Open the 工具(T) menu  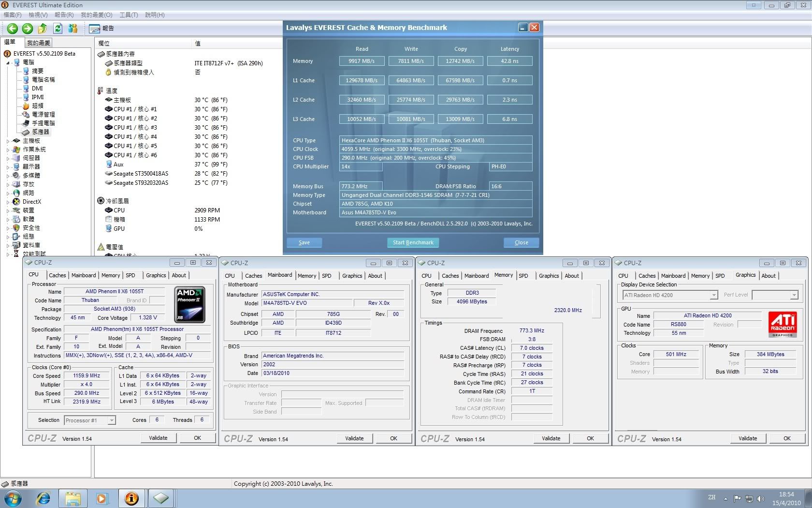tap(129, 15)
